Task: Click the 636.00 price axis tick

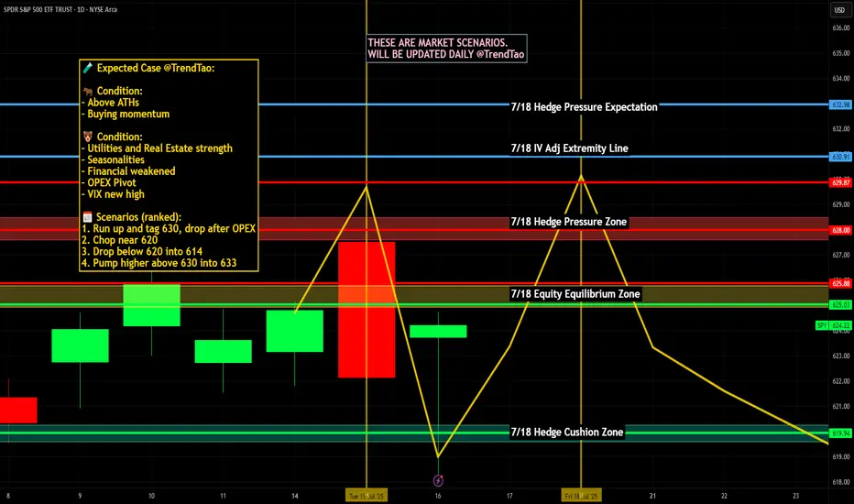Action: coord(841,27)
